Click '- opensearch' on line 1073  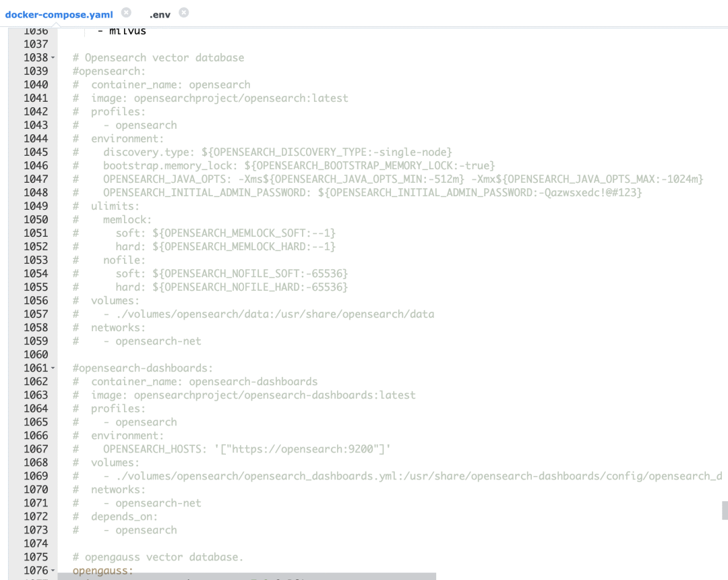pos(140,530)
